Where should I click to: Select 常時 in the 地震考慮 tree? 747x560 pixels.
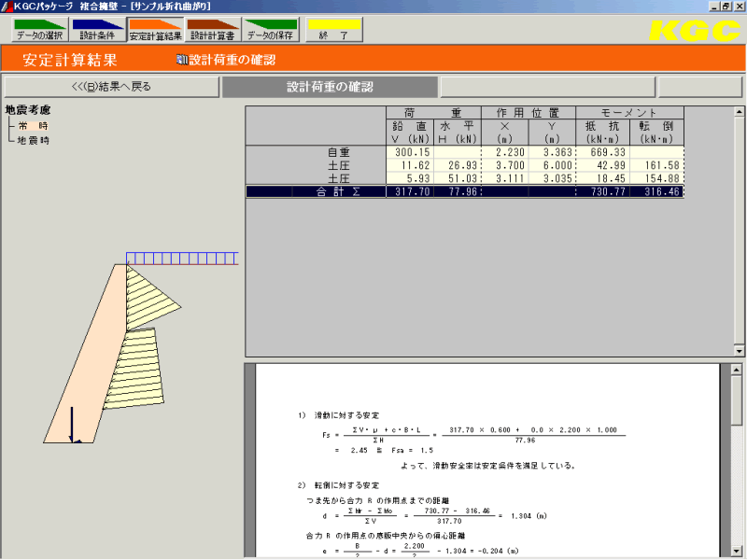37,125
